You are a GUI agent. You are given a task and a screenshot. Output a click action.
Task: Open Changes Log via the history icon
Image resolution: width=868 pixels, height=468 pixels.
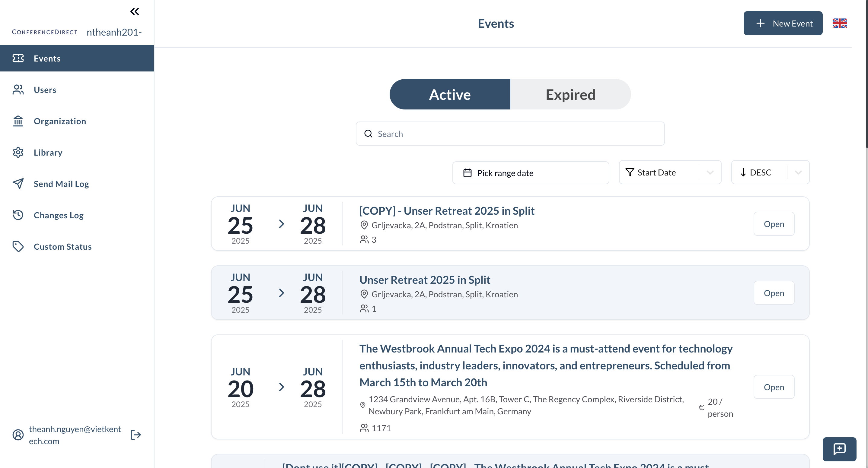coord(18,215)
